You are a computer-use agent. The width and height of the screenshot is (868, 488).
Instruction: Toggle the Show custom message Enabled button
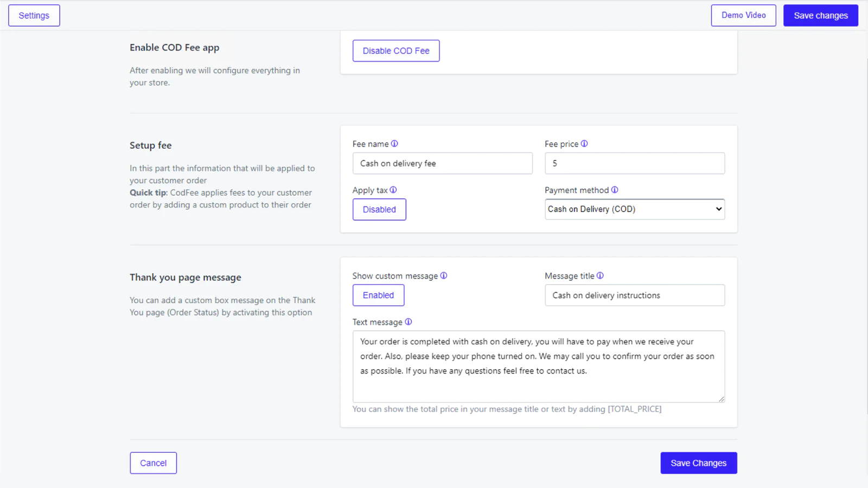coord(378,295)
